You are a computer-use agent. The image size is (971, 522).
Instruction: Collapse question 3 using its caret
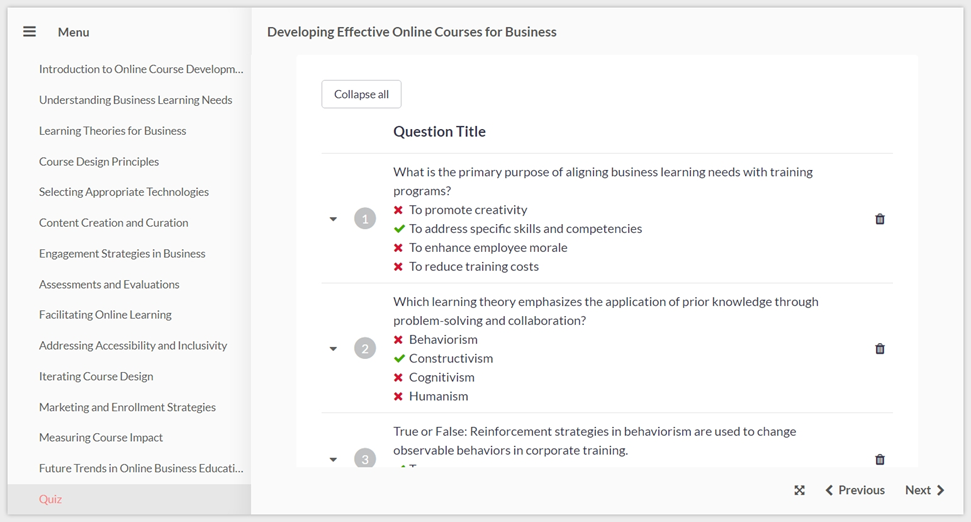[333, 460]
